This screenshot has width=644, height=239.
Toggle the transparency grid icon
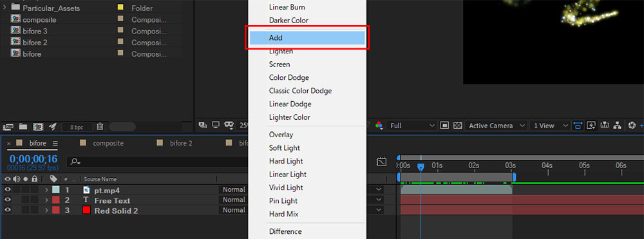(457, 126)
